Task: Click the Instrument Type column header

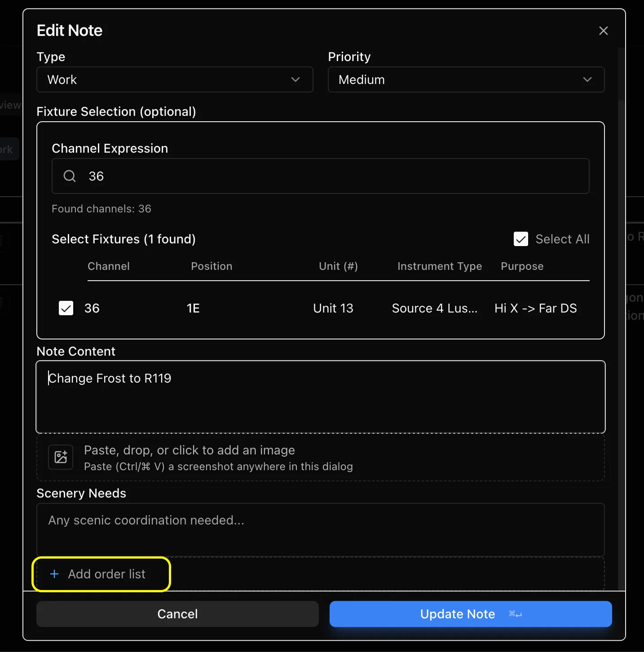Action: pyautogui.click(x=440, y=266)
